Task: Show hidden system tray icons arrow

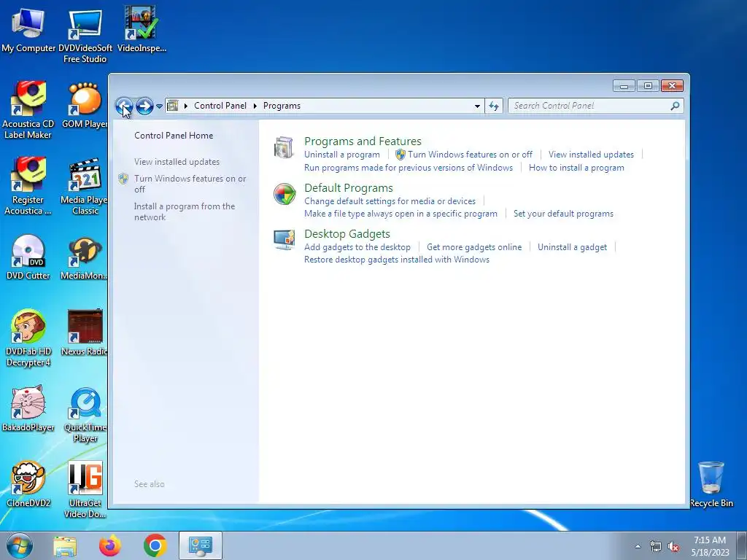Action: [x=638, y=546]
